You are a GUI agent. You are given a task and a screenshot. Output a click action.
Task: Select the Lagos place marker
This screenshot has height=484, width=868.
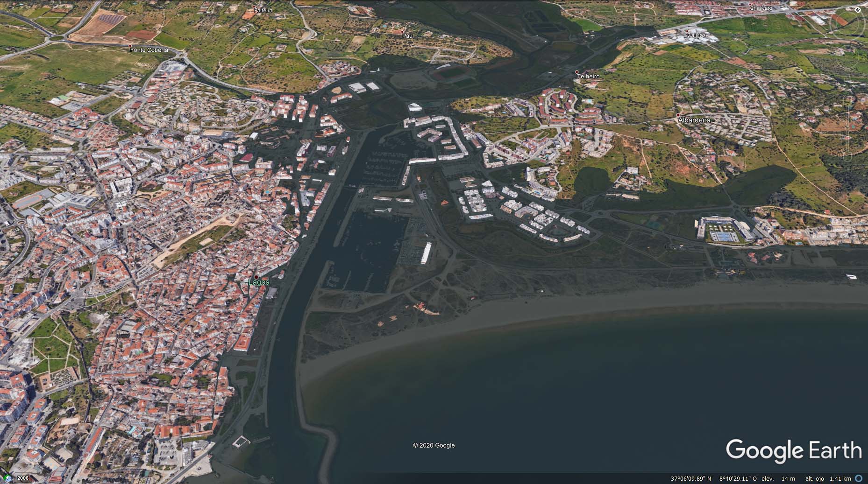(x=256, y=277)
